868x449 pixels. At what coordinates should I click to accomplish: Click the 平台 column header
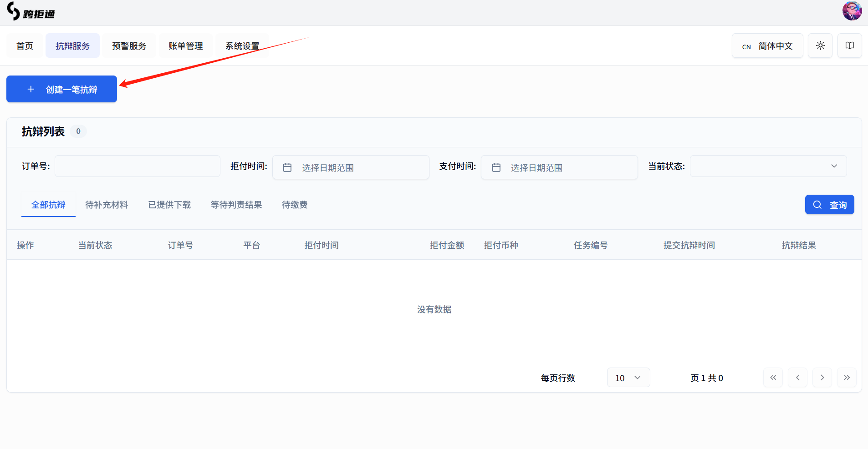click(251, 245)
